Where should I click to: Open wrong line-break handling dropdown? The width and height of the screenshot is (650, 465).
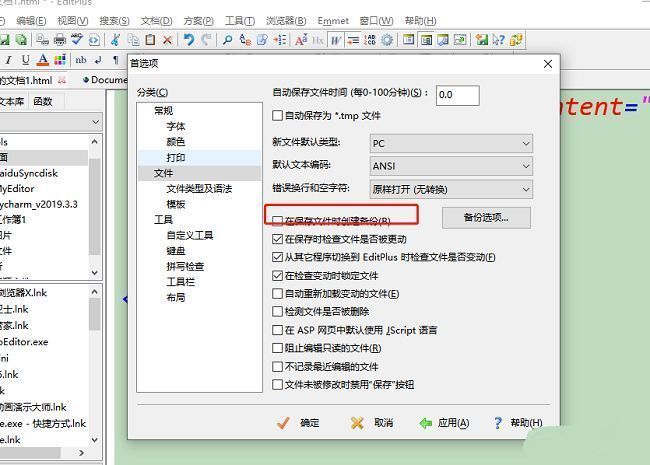point(451,189)
